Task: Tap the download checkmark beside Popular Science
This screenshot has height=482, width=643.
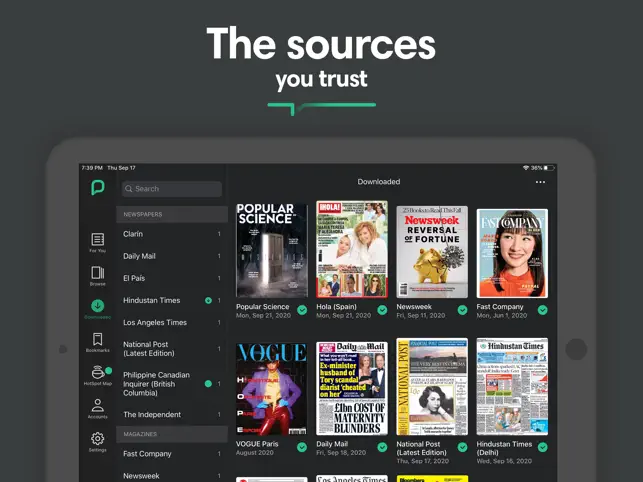Action: (302, 310)
